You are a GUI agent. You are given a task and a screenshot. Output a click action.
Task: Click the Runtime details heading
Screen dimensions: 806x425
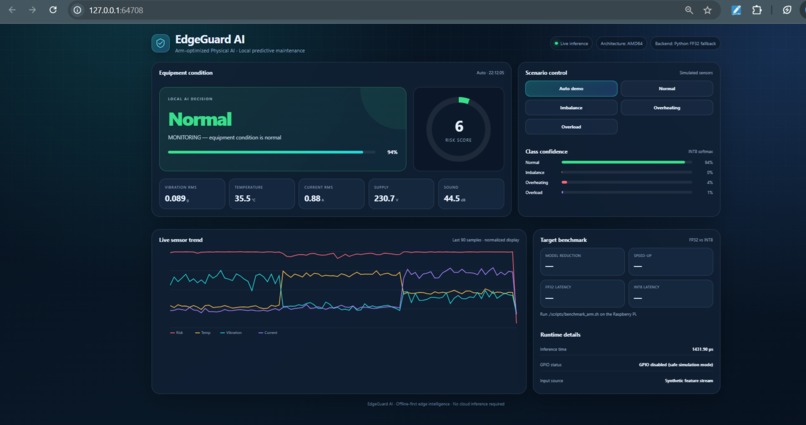(560, 335)
